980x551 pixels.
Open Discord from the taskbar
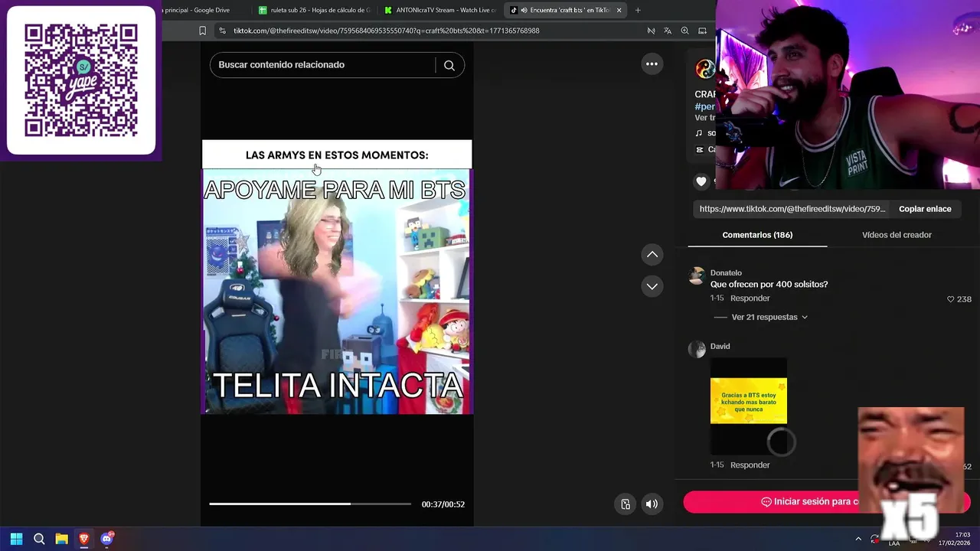(106, 539)
